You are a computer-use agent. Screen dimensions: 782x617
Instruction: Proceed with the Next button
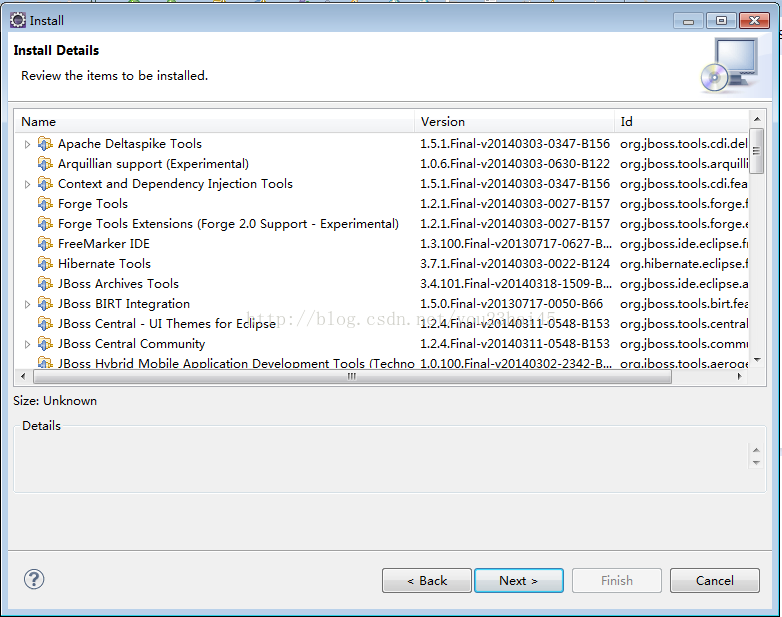click(x=519, y=581)
